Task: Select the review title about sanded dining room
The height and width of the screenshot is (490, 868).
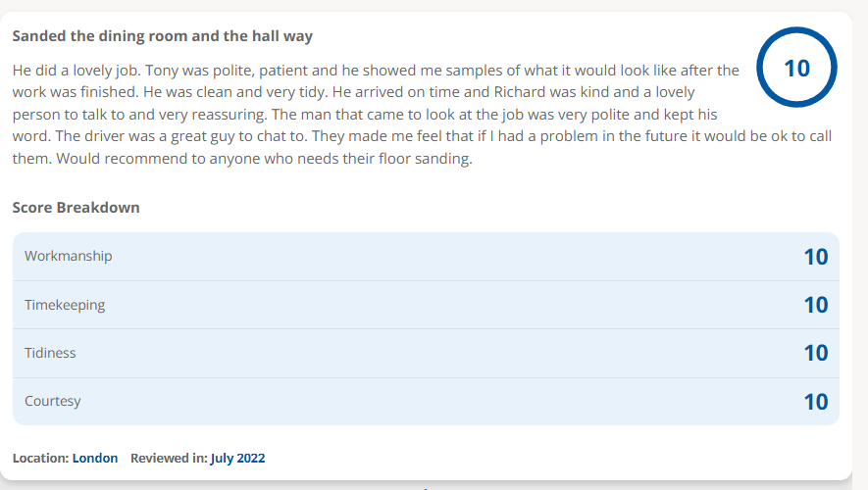Action: tap(162, 36)
